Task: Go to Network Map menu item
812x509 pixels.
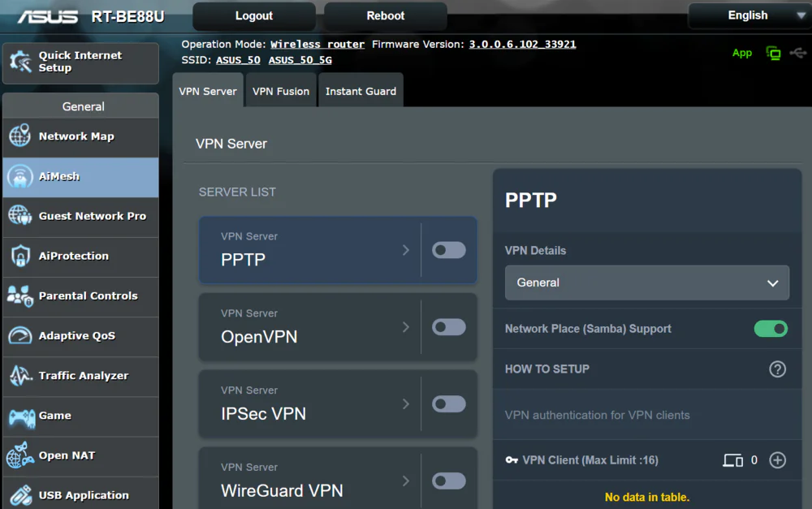Action: coord(80,136)
